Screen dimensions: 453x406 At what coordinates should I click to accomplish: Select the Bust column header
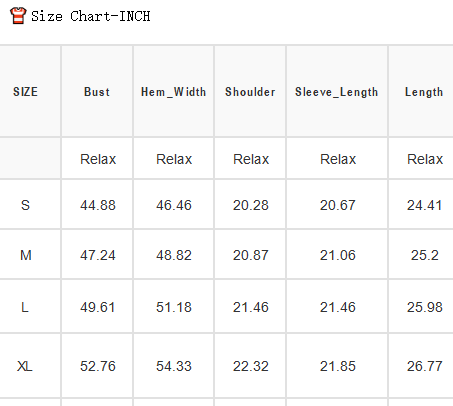tap(97, 92)
